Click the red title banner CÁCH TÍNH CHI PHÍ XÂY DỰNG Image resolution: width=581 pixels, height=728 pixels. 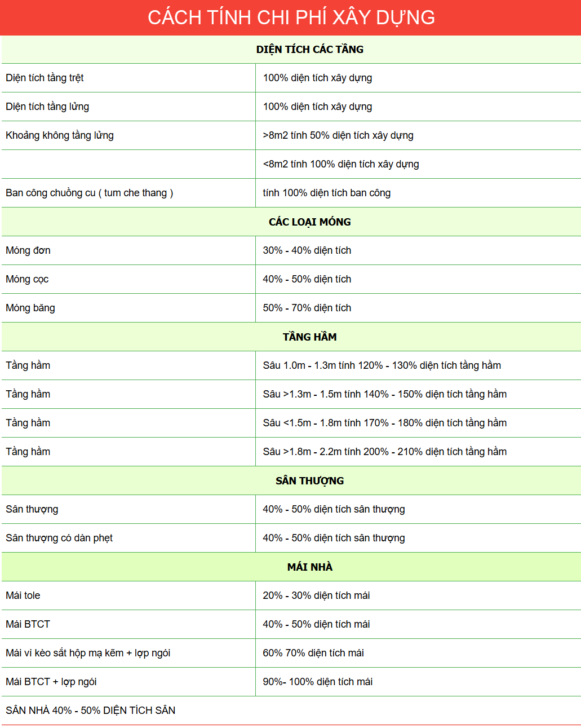click(291, 17)
